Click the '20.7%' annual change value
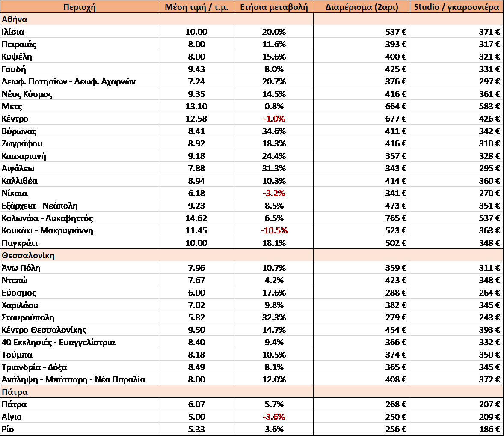The width and height of the screenshot is (504, 436). point(274,82)
